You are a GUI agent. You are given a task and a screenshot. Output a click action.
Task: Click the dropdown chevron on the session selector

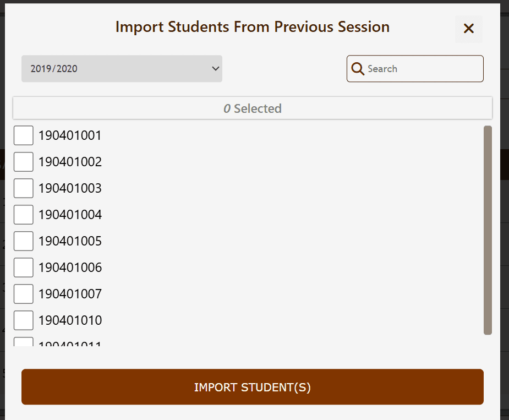(x=215, y=68)
